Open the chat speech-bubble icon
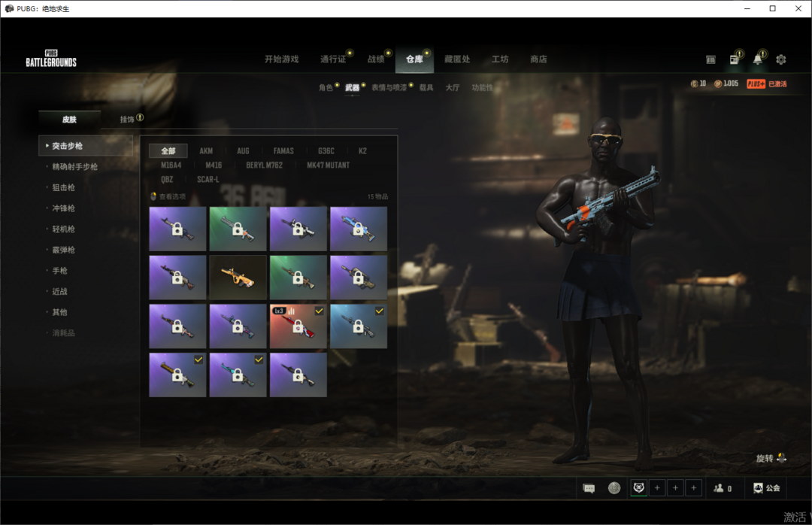 click(x=589, y=488)
